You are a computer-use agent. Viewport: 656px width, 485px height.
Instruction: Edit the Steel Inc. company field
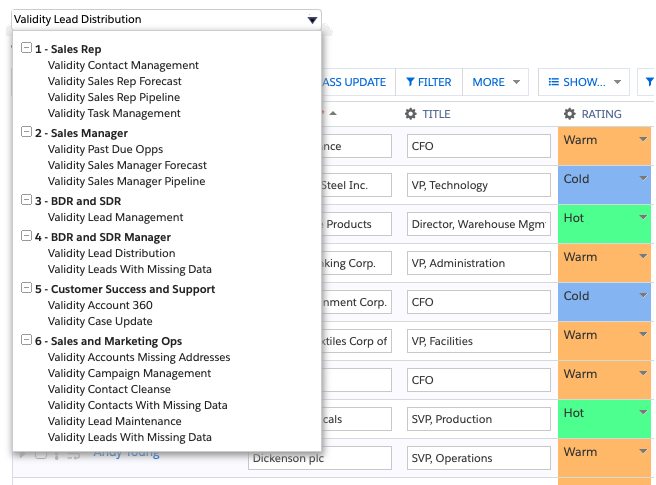356,185
